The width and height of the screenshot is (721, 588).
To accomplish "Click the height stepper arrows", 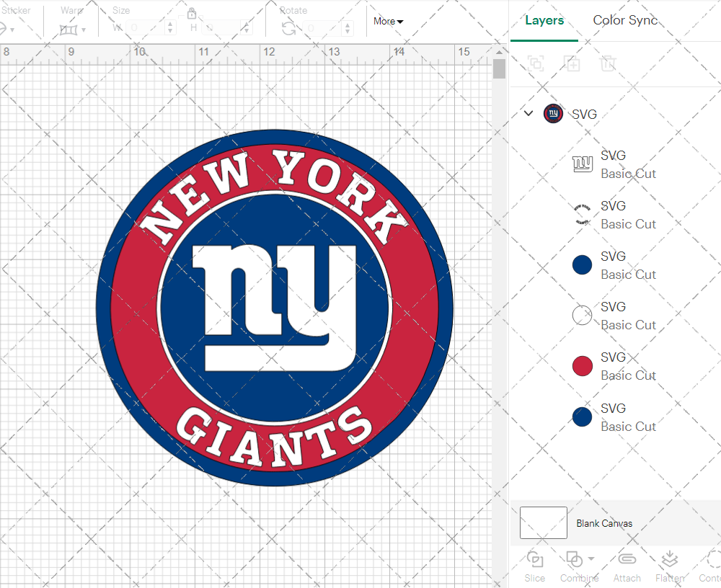I will (247, 28).
